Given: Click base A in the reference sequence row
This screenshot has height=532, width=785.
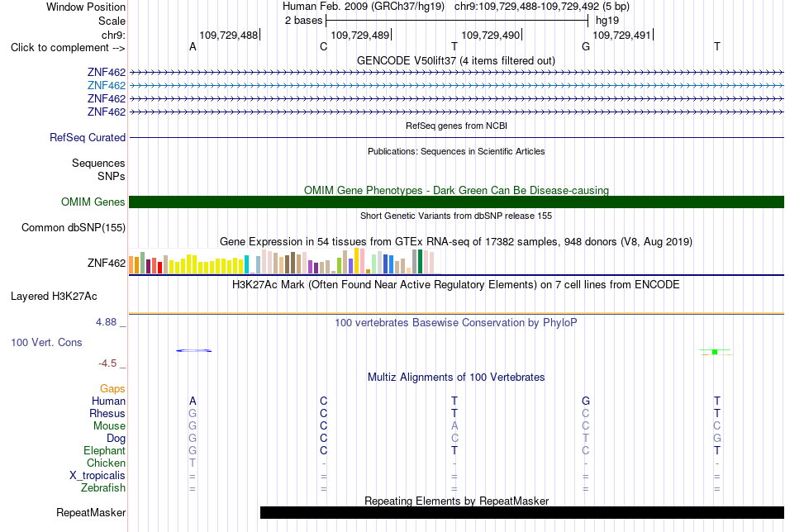Looking at the screenshot, I should point(193,47).
